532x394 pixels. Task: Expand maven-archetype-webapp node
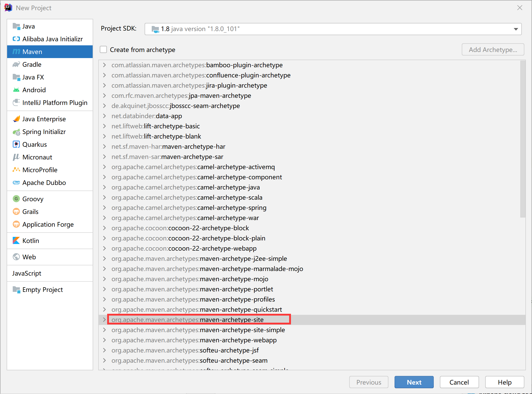click(104, 340)
